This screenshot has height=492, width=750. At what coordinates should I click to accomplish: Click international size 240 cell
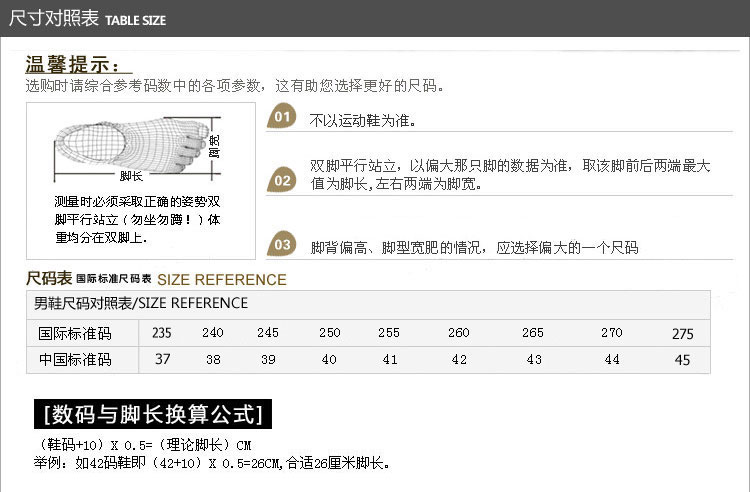coord(213,333)
